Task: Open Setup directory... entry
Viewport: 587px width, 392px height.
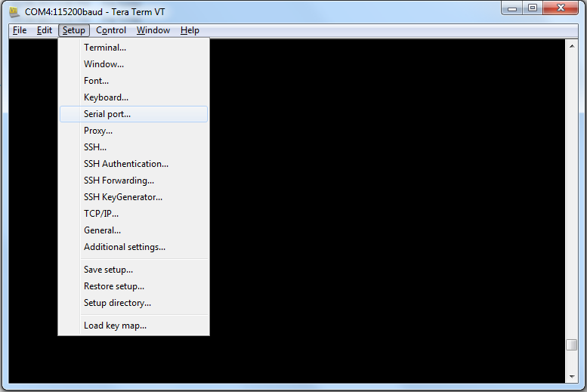Action: click(134, 303)
